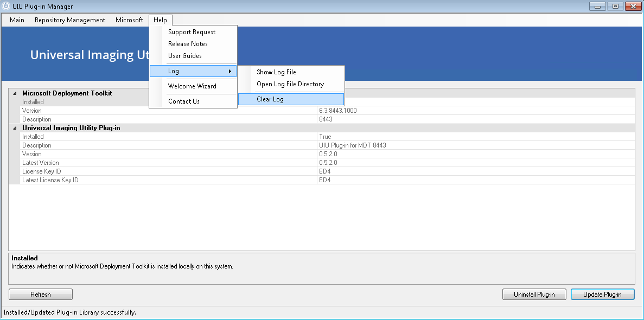Image resolution: width=644 pixels, height=320 pixels.
Task: Click the UIU Plug-in Manager title icon
Action: click(x=6, y=6)
